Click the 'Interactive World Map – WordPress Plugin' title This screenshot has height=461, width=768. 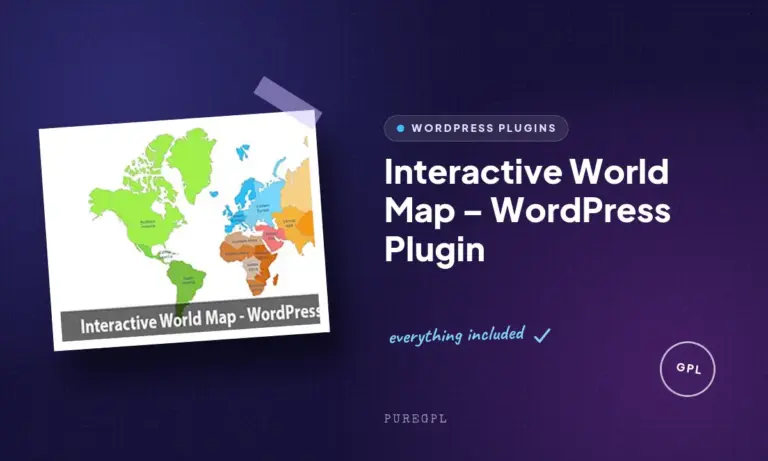coord(528,211)
